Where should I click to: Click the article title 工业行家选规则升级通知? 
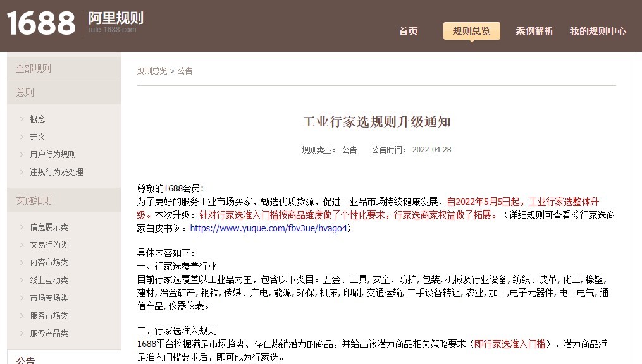[x=377, y=121]
